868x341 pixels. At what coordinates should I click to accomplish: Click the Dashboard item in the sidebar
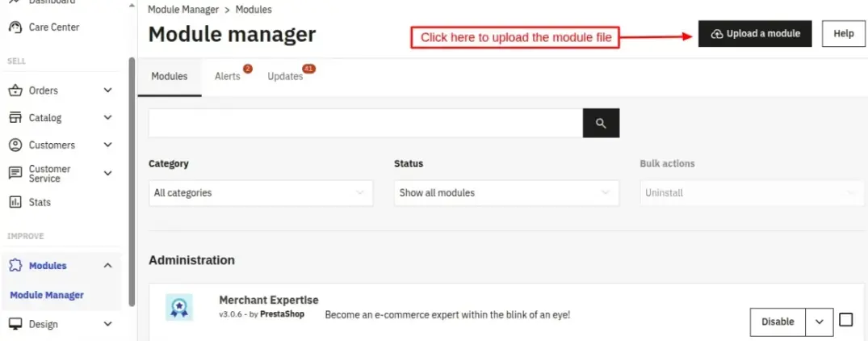[52, 2]
